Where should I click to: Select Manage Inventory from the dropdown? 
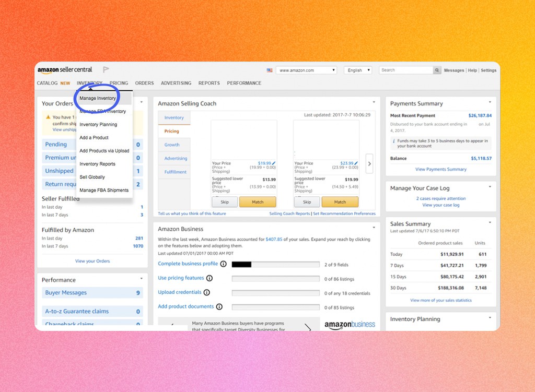(104, 98)
